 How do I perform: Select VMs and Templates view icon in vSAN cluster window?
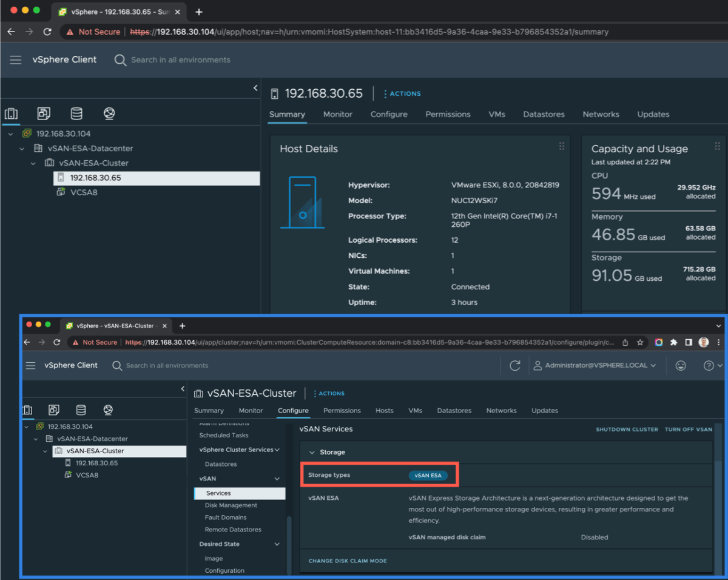(54, 410)
